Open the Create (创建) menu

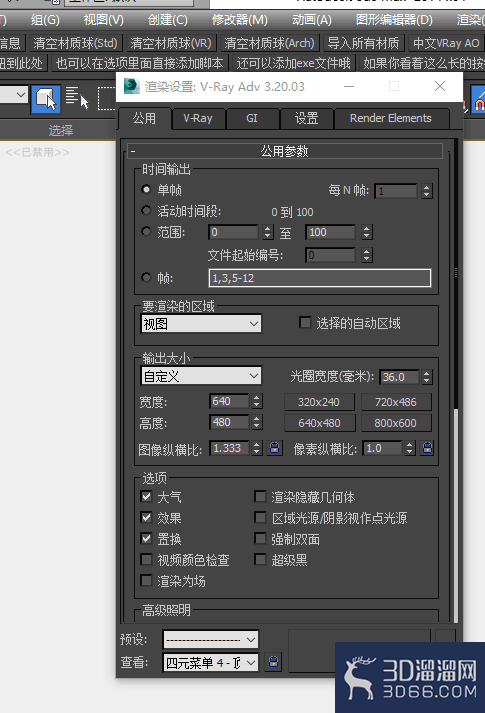click(167, 20)
